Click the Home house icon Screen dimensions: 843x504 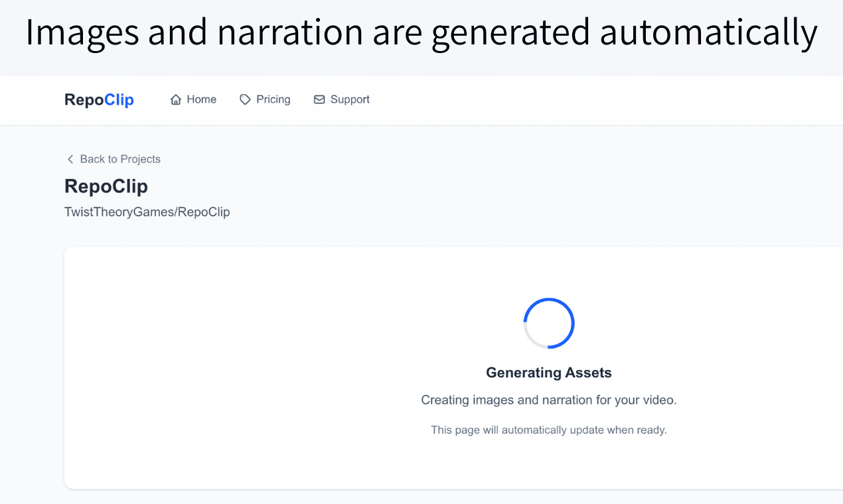(176, 99)
